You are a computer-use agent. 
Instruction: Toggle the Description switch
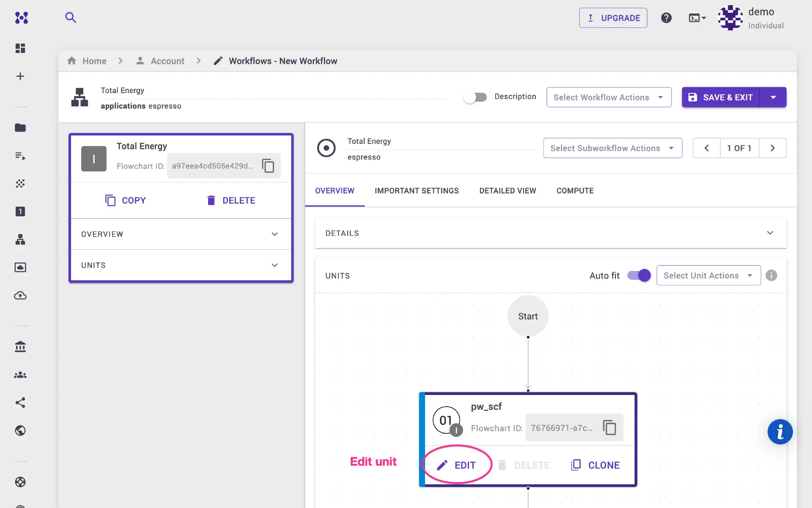tap(475, 97)
